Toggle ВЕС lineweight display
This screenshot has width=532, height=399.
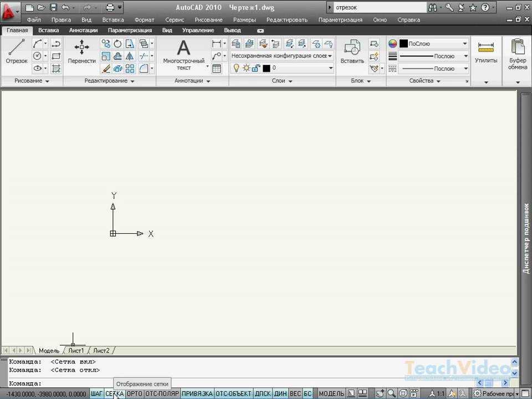(295, 393)
